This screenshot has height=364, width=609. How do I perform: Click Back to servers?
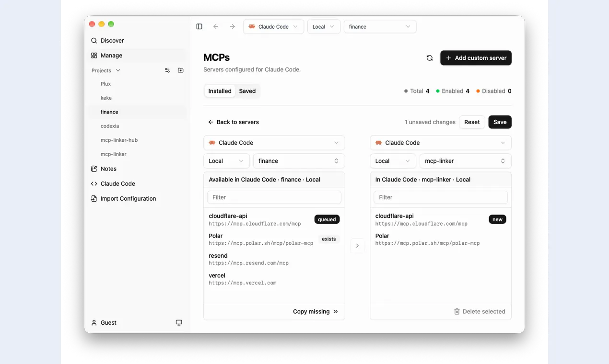point(233,122)
